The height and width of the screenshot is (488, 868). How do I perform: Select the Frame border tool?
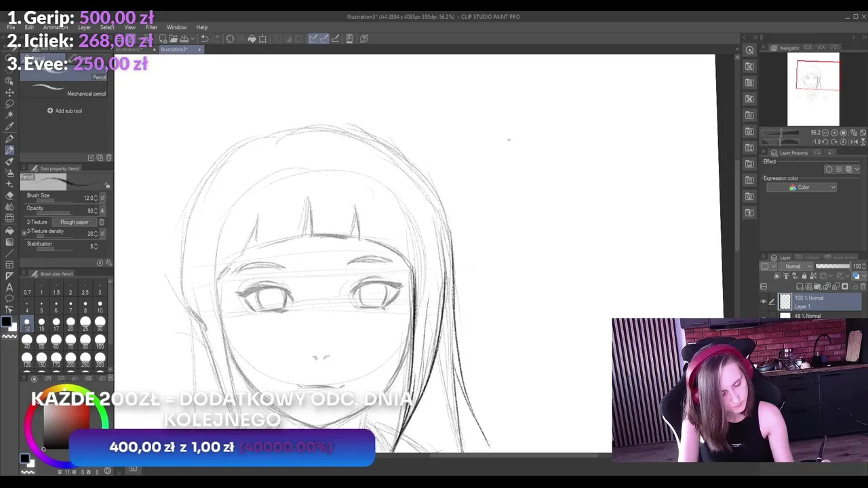pos(9,264)
